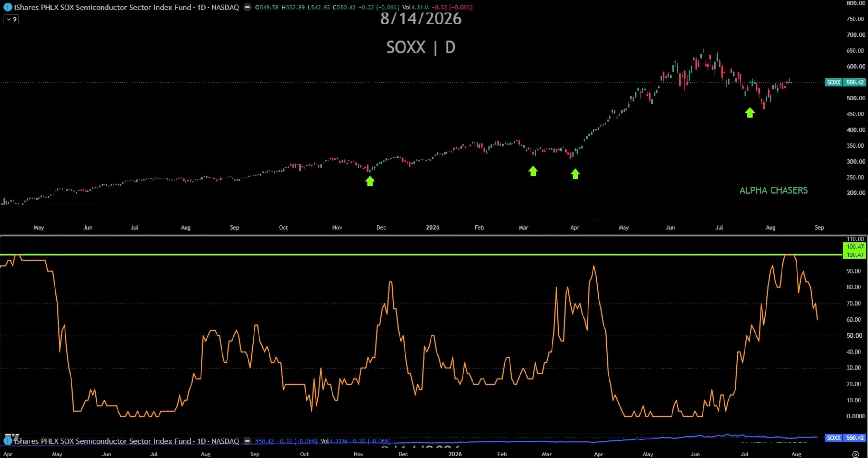Viewport: 868px width, 458px height.
Task: Click the high value H552.89
Action: pos(293,7)
